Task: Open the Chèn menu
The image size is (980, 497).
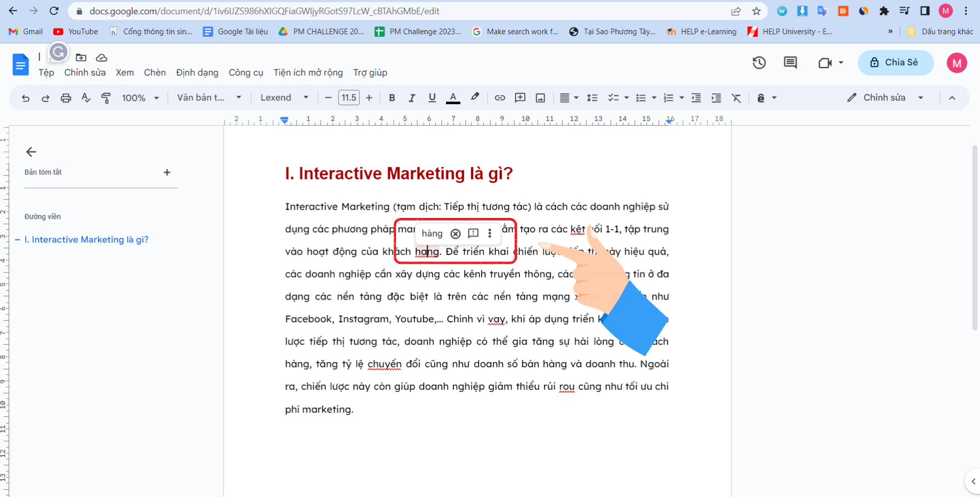Action: coord(155,72)
